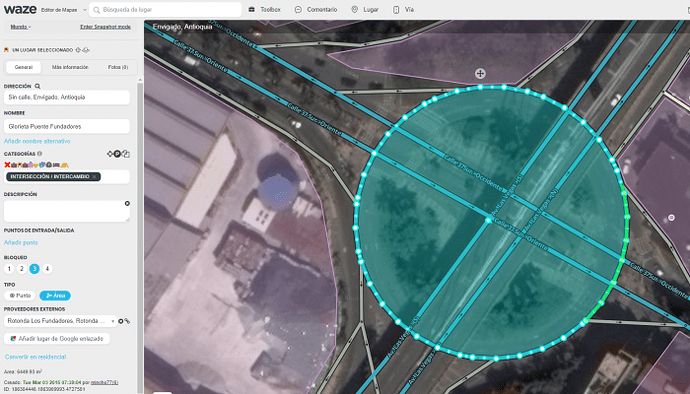The image size is (690, 394).
Task: Click the circled P parking icon in Categorías
Action: coord(117,154)
